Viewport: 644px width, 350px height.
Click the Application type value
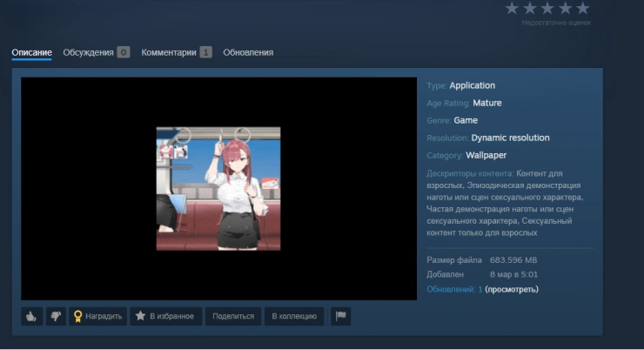pyautogui.click(x=473, y=85)
